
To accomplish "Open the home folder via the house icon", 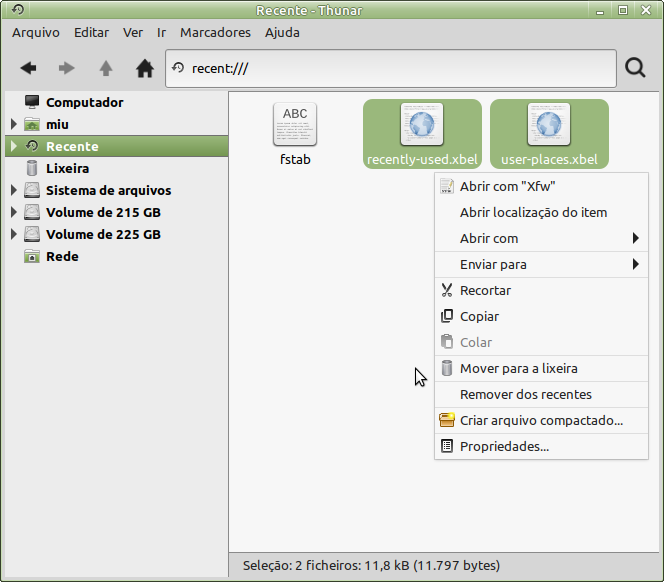I will tap(145, 68).
